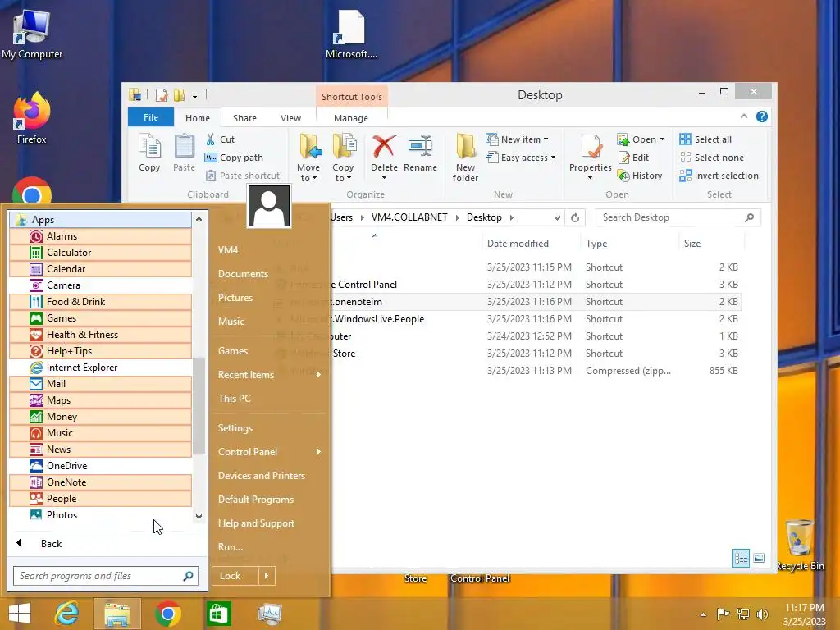This screenshot has width=840, height=630.
Task: Open Properties from the ribbon
Action: tap(591, 157)
